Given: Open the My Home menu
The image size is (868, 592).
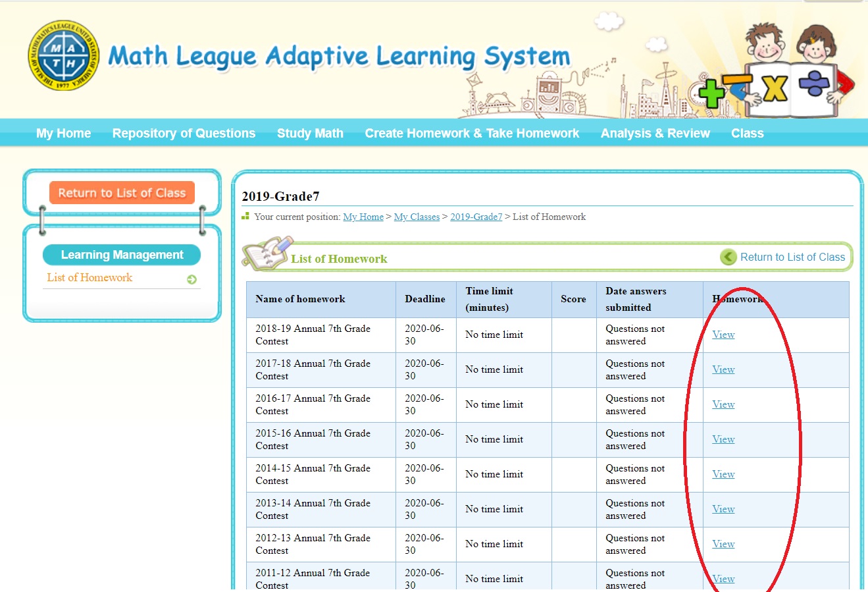Looking at the screenshot, I should pyautogui.click(x=63, y=133).
